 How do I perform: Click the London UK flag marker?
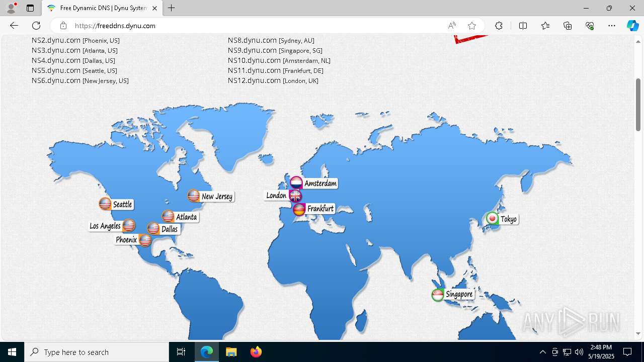(295, 196)
